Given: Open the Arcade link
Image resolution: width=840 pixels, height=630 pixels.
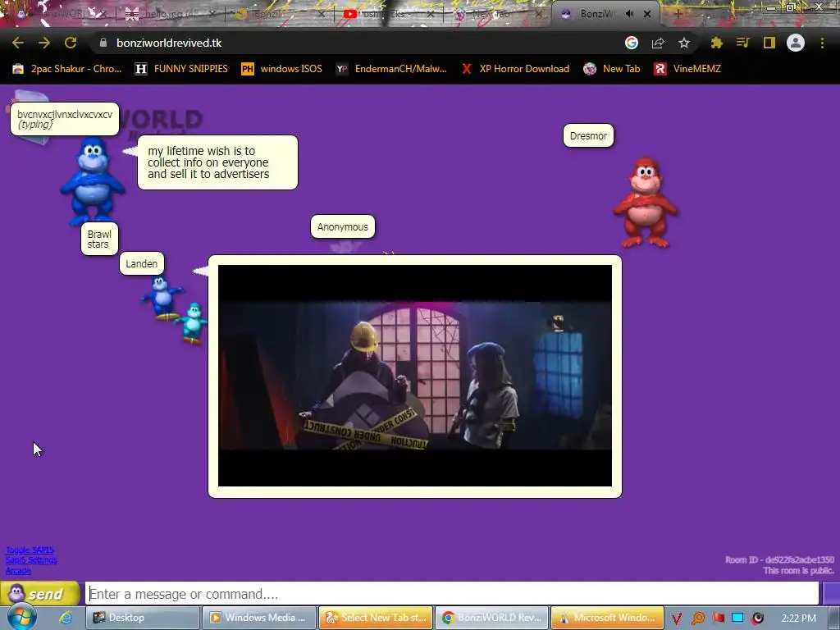Looking at the screenshot, I should pos(18,571).
